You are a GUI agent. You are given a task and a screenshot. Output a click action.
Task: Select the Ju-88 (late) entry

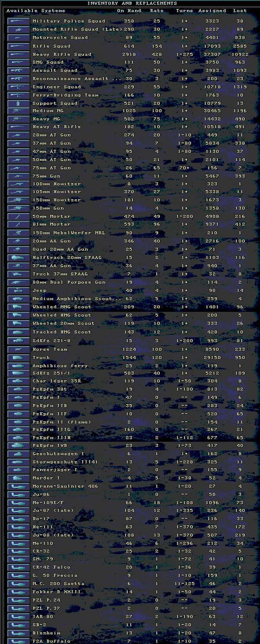point(53,535)
